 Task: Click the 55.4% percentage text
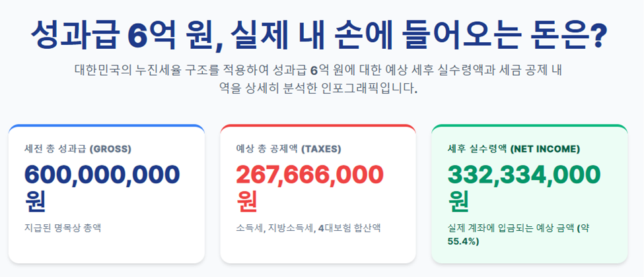tap(463, 241)
